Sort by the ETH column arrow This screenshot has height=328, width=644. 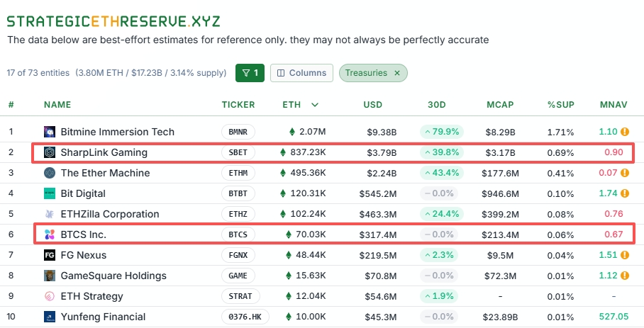click(315, 105)
